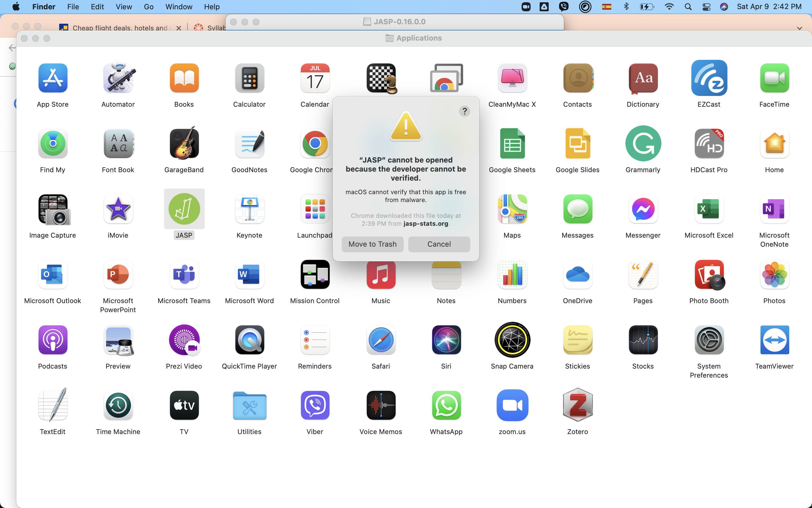Open Microsoft OneNote icon
Image resolution: width=812 pixels, height=508 pixels.
point(775,209)
